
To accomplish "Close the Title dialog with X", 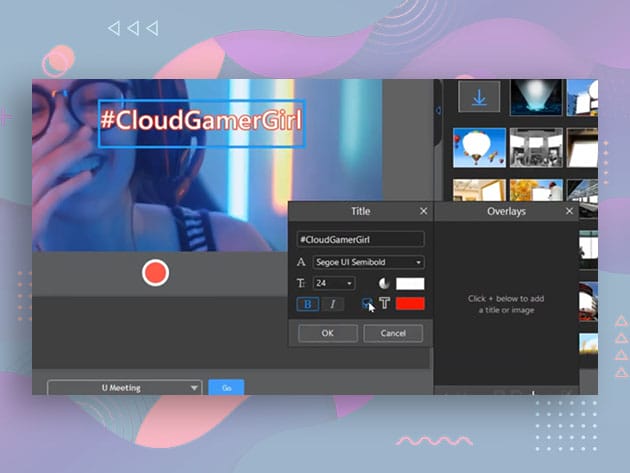I will click(x=423, y=212).
